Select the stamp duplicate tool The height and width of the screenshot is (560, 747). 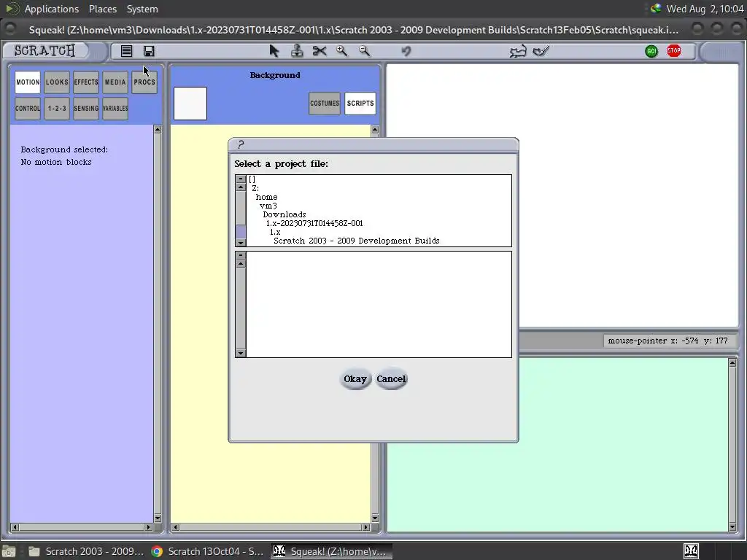point(297,50)
